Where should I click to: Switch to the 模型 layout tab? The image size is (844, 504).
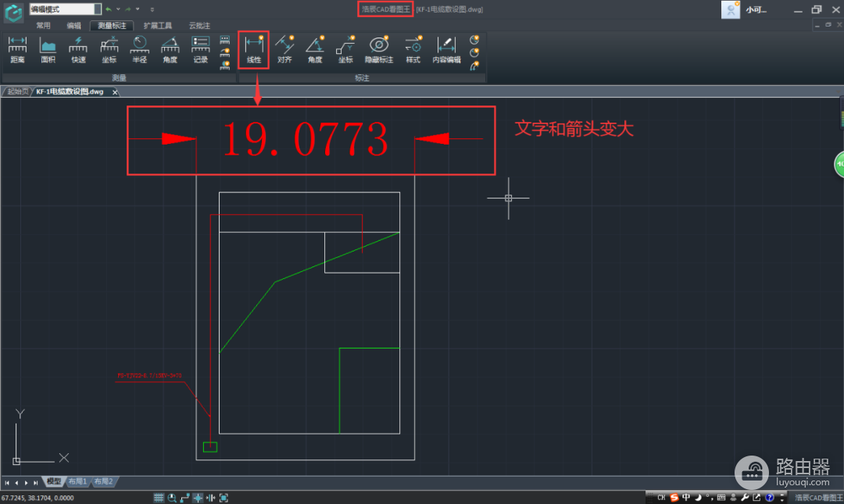point(54,481)
